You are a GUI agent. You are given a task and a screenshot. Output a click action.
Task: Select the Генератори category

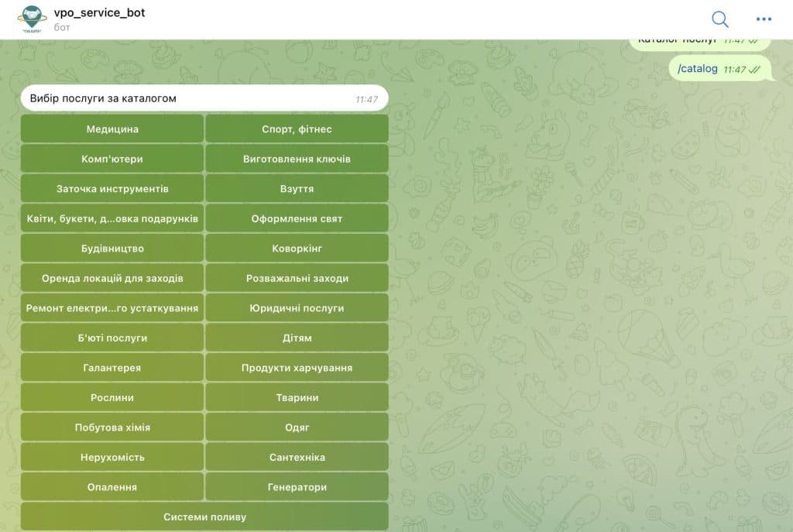pos(297,487)
